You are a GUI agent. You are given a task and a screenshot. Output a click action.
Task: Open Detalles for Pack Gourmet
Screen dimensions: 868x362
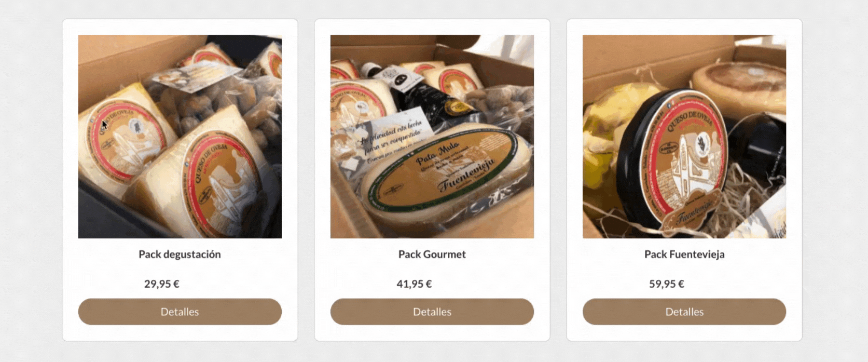432,312
